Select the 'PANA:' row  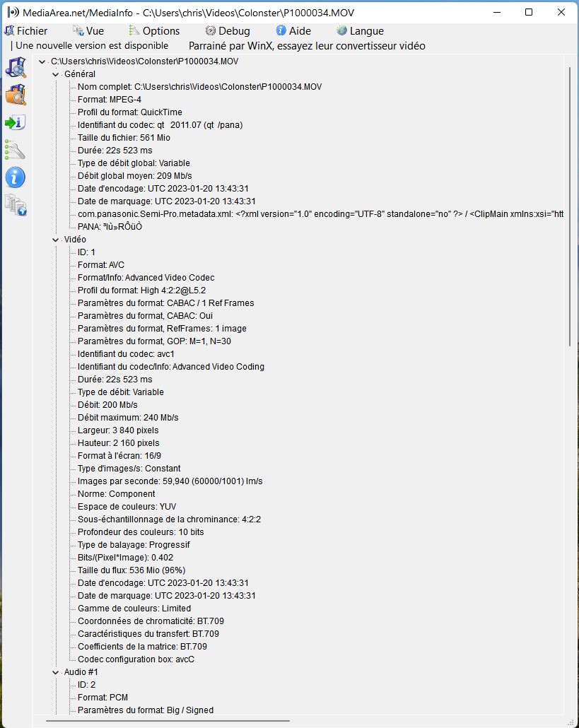pyautogui.click(x=110, y=227)
